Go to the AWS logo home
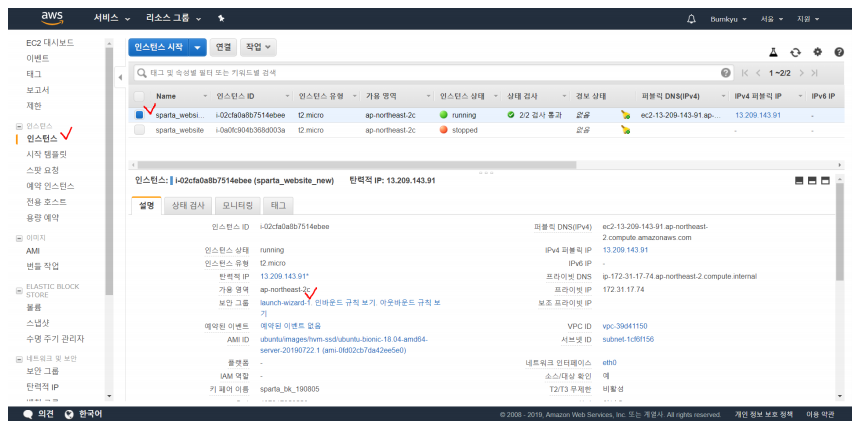This screenshot has width=859, height=426. 52,18
